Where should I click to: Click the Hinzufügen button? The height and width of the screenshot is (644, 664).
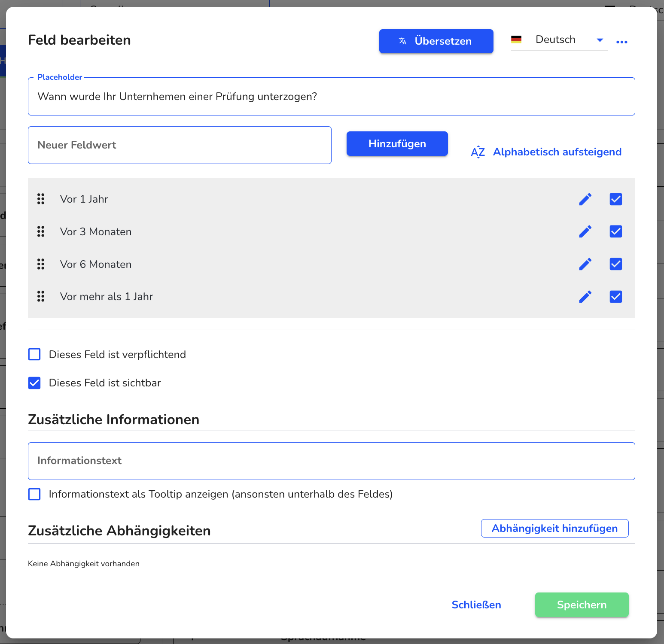[x=397, y=144]
